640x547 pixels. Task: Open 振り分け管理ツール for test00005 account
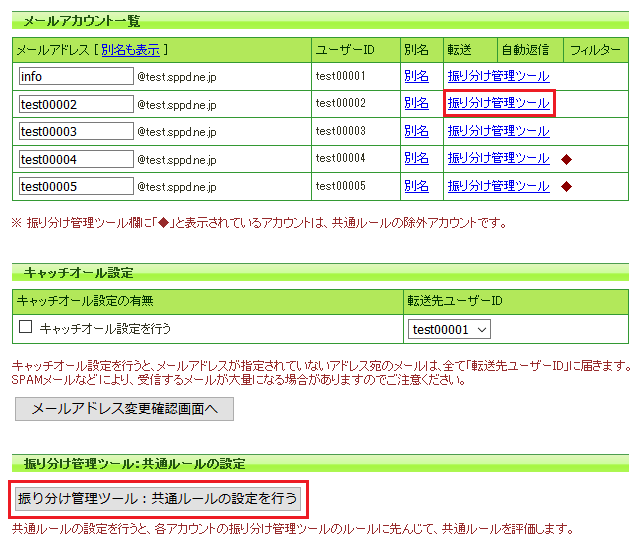point(498,186)
